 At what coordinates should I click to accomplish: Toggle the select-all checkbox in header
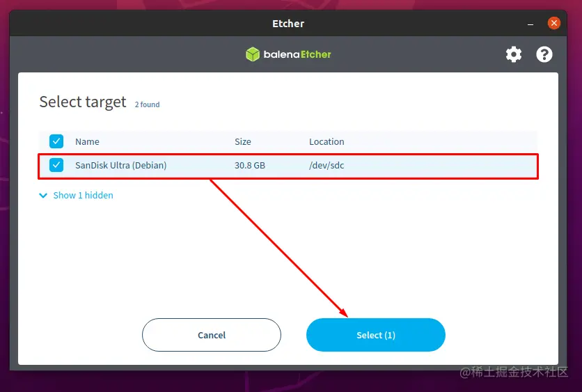point(56,141)
